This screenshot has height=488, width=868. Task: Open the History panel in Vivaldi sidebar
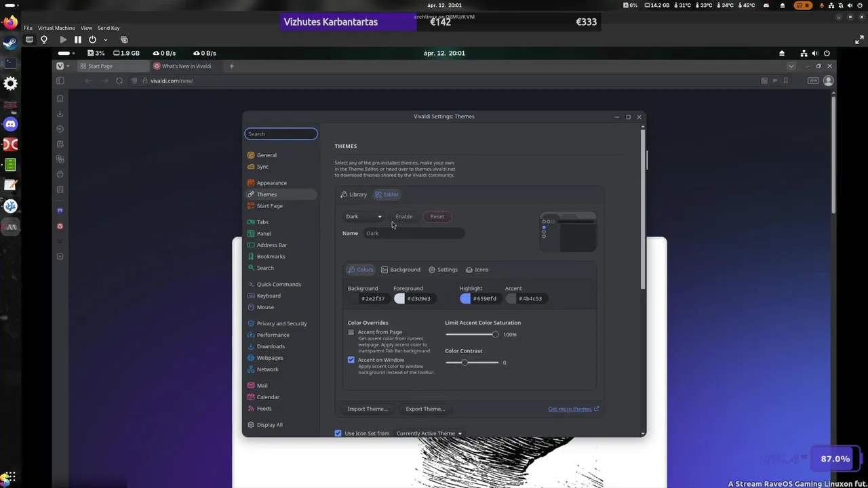click(60, 129)
